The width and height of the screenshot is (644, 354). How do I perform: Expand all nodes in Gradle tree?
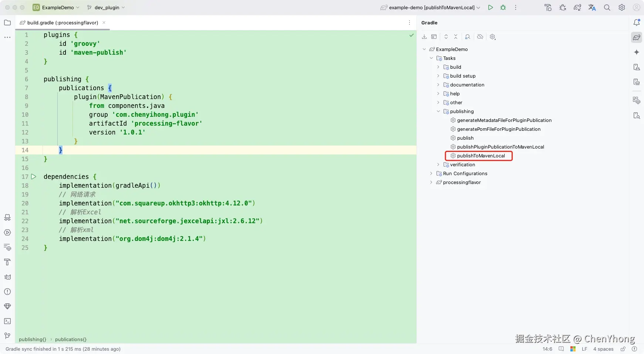click(446, 37)
